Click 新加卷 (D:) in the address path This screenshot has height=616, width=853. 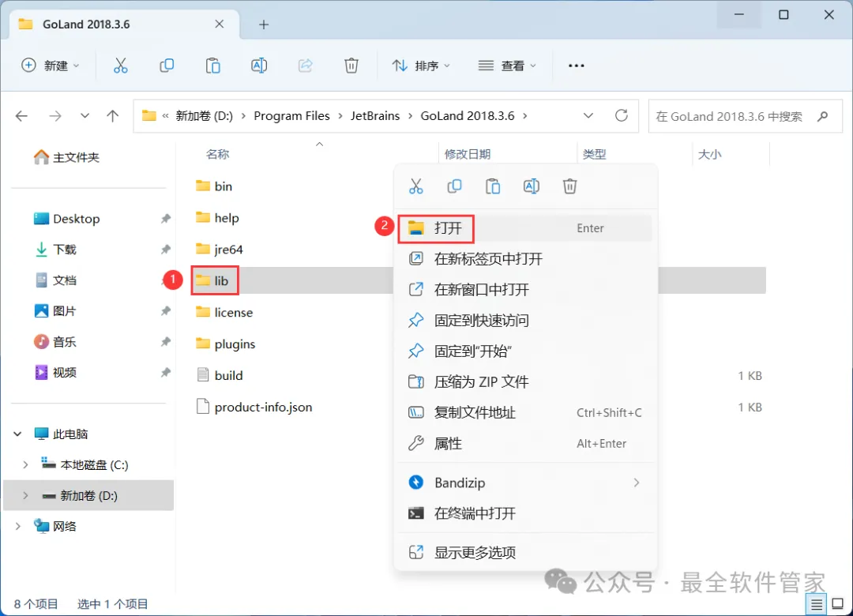[204, 116]
